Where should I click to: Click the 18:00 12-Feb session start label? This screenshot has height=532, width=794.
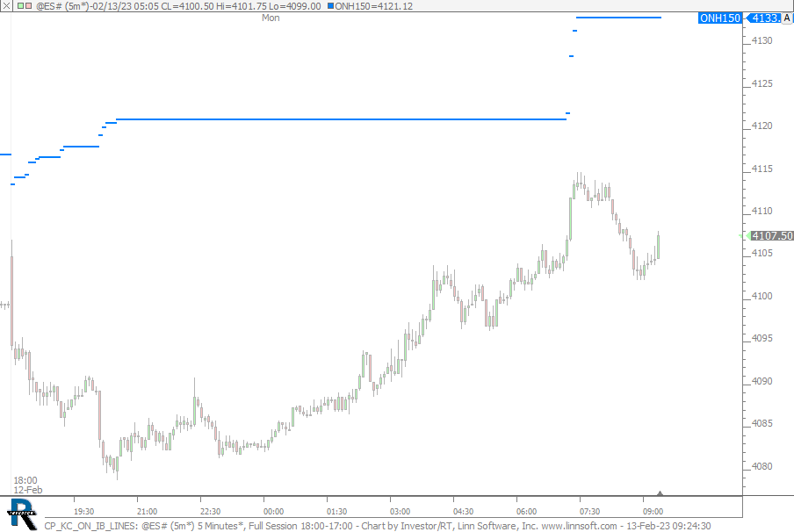click(28, 485)
